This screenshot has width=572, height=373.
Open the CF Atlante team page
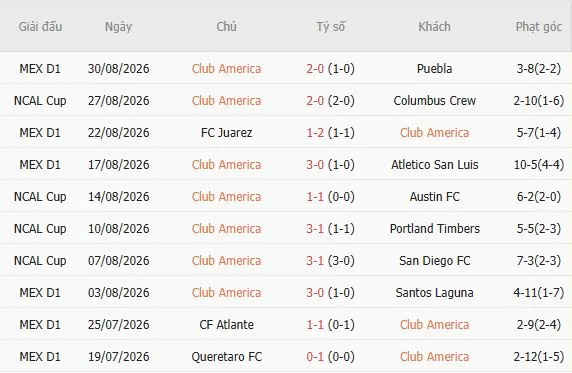(227, 324)
